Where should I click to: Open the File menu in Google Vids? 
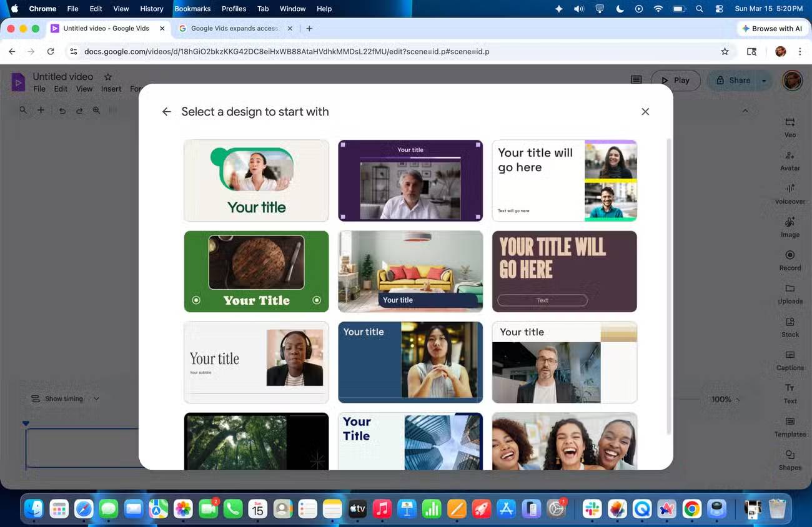(39, 89)
